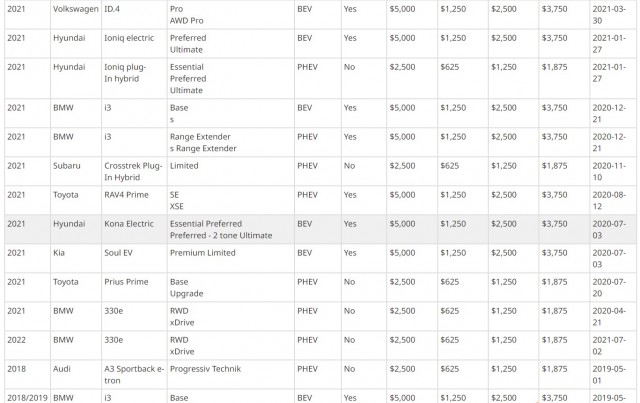Click the Prius Prime model cell
Image resolution: width=640 pixels, height=403 pixels.
pos(134,287)
